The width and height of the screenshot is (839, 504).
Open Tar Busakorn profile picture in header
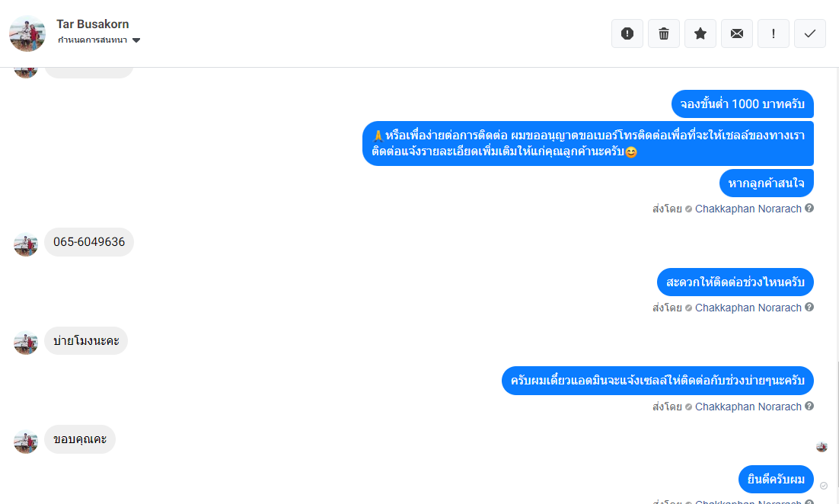click(x=27, y=33)
